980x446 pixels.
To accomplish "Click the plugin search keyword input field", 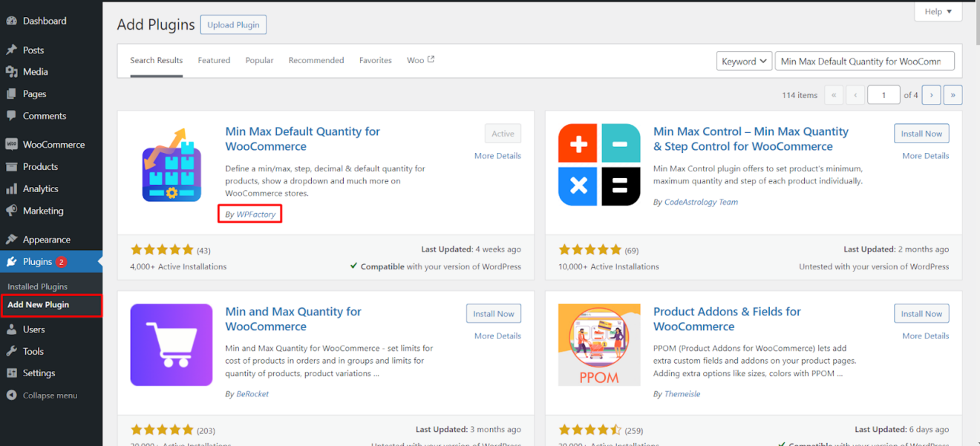I will pos(864,60).
